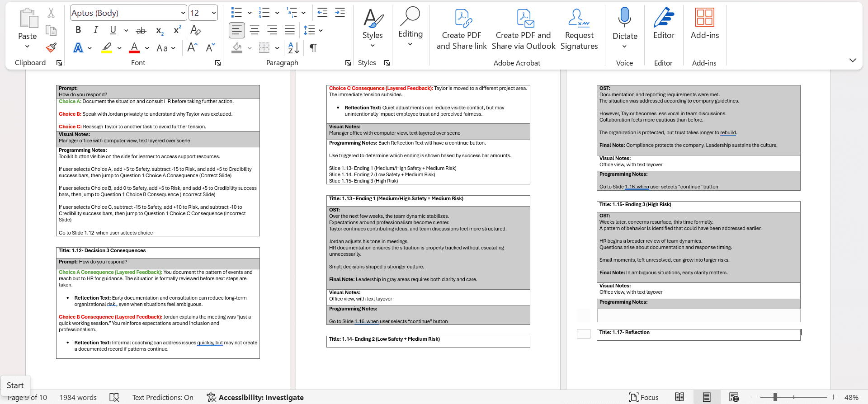Screen dimensions: 868x404
Task: Open Font dialog launcher
Action: [218, 63]
